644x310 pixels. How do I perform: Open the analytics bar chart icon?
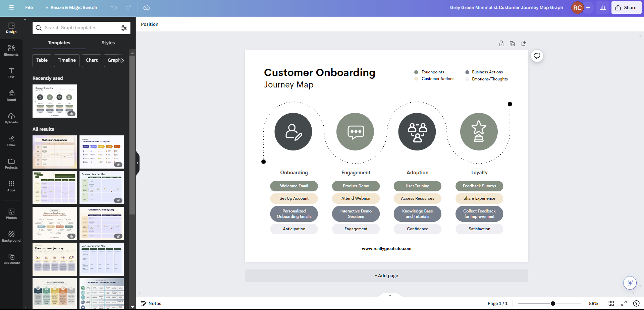tap(603, 7)
